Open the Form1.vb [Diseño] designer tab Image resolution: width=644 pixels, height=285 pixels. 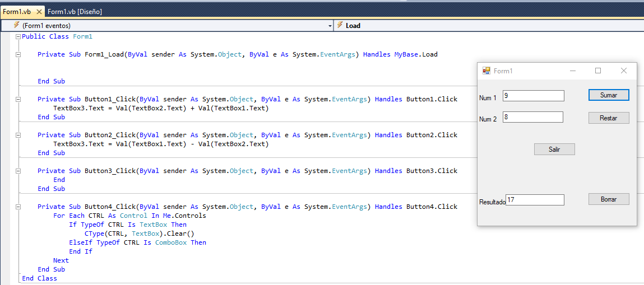tap(75, 12)
